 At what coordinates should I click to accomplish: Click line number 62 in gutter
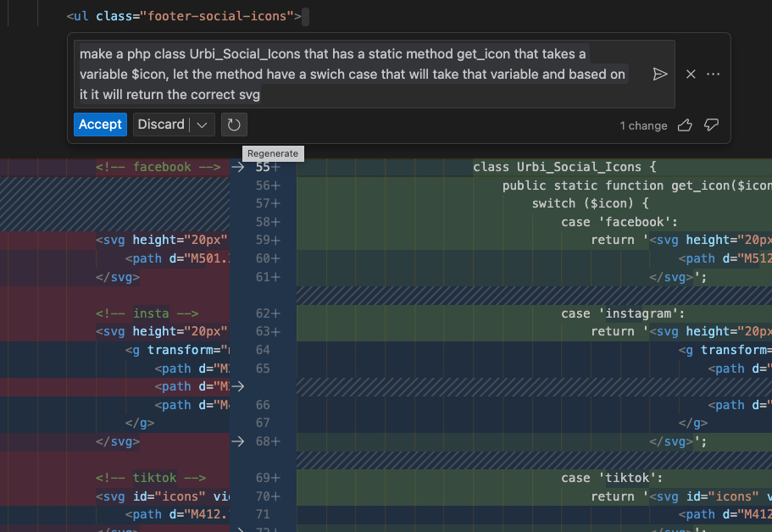(x=263, y=313)
